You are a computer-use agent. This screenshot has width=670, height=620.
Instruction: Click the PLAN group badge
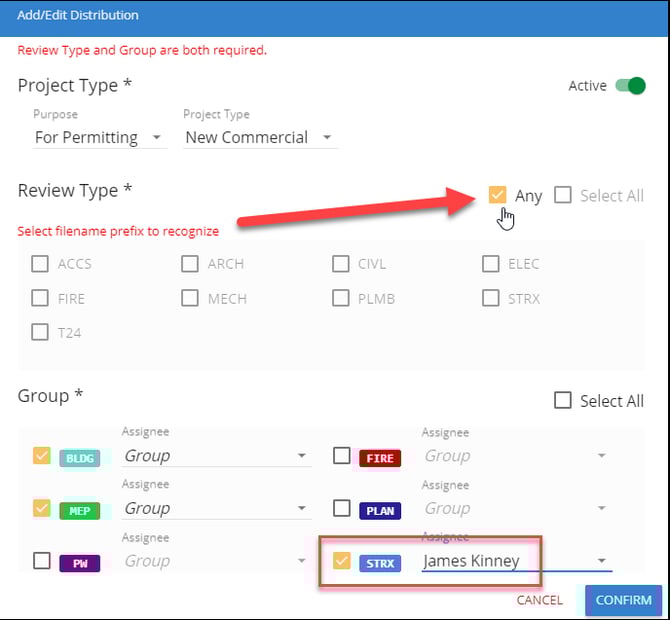[380, 510]
